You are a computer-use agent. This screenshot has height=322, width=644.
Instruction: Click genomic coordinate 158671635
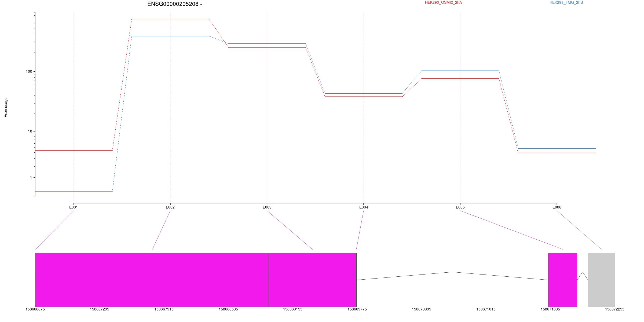pyautogui.click(x=550, y=309)
